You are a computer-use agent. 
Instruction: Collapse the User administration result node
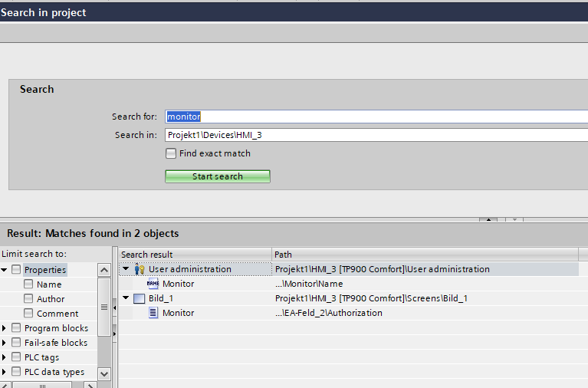(126, 269)
